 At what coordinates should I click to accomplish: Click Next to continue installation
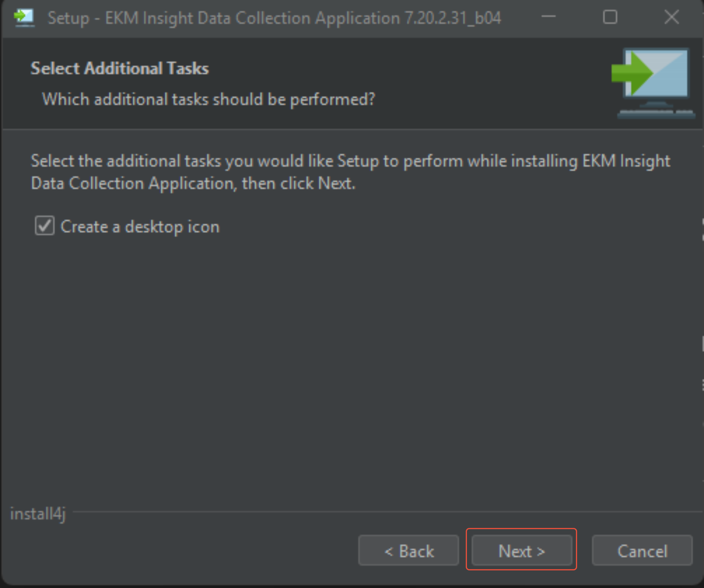pos(521,550)
